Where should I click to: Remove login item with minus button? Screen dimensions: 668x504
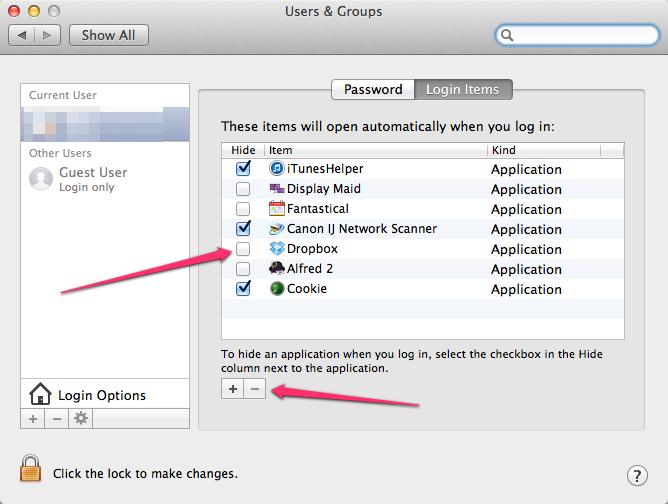click(255, 389)
